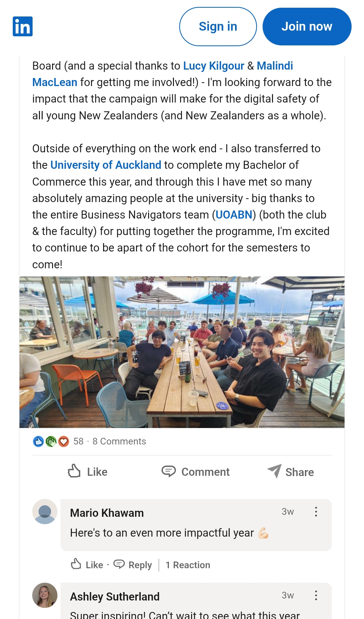
Task: Click the Comment speech bubble icon
Action: point(169,471)
